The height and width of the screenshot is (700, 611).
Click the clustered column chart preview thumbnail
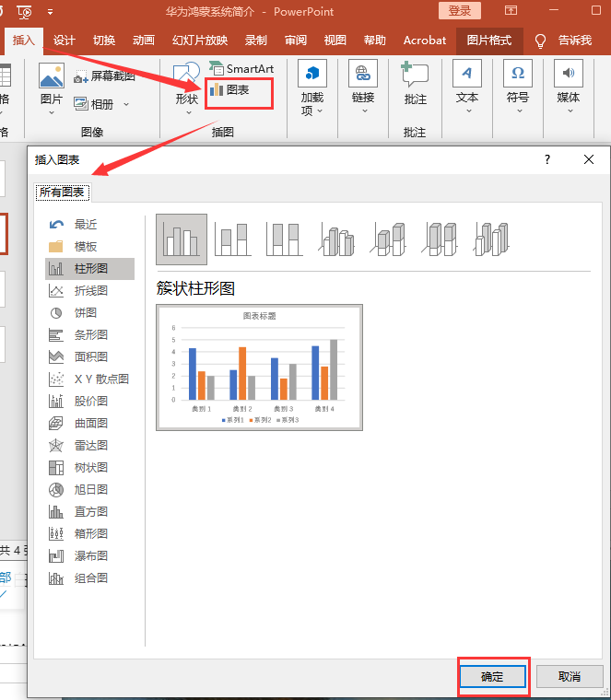click(259, 367)
